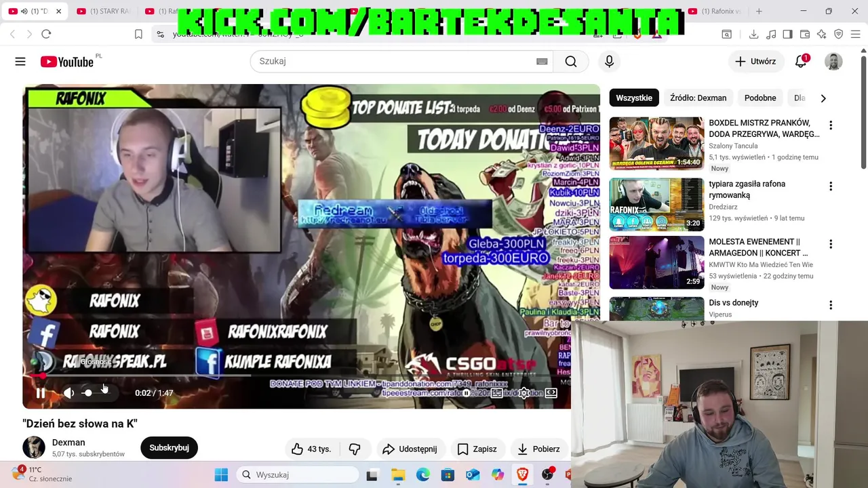Toggle autoplay switch in the player
The image size is (868, 488).
[x=466, y=393]
